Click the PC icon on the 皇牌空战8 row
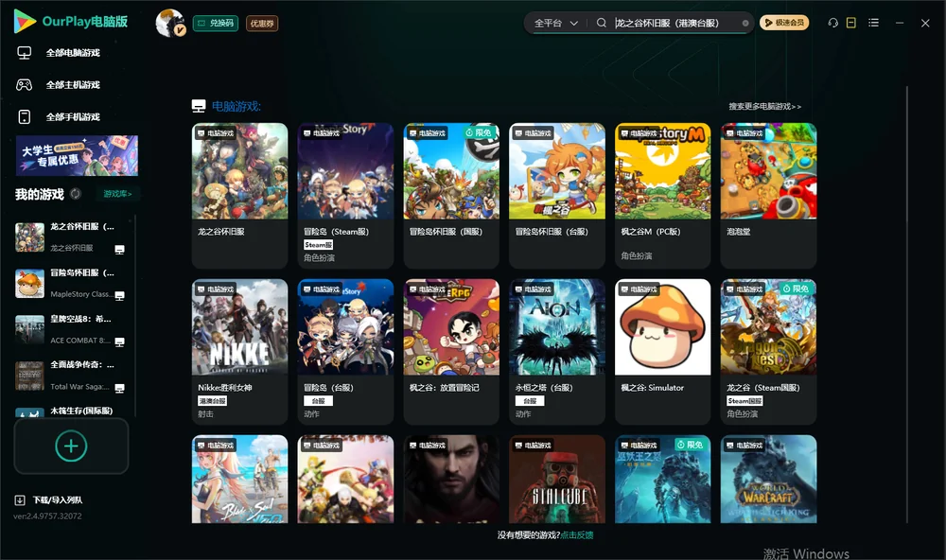Viewport: 946px width, 560px height. tap(119, 342)
